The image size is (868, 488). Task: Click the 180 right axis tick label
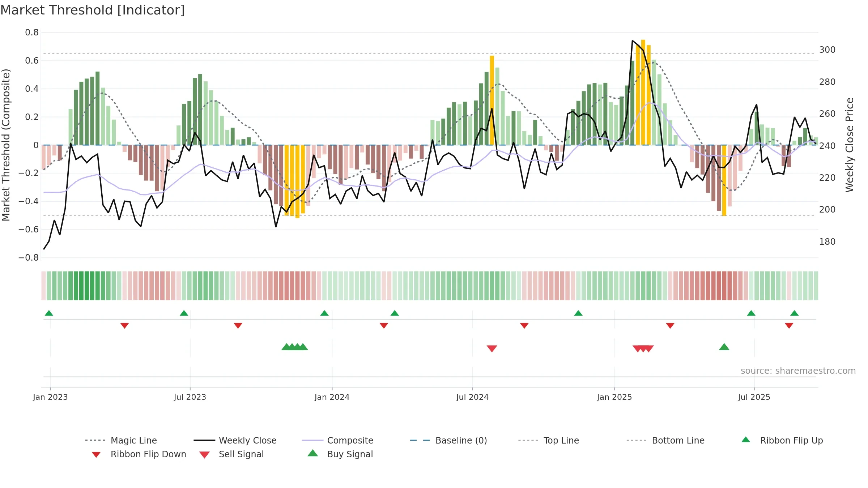[827, 242]
